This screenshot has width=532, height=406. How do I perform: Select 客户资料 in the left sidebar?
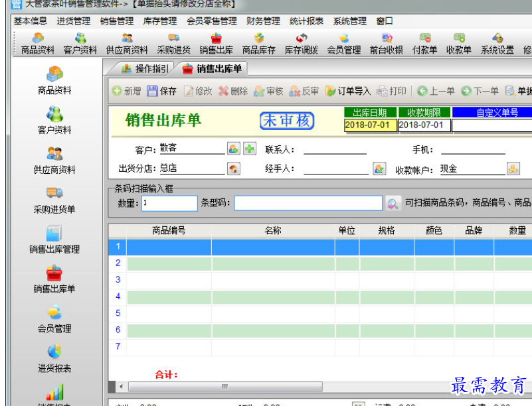54,120
